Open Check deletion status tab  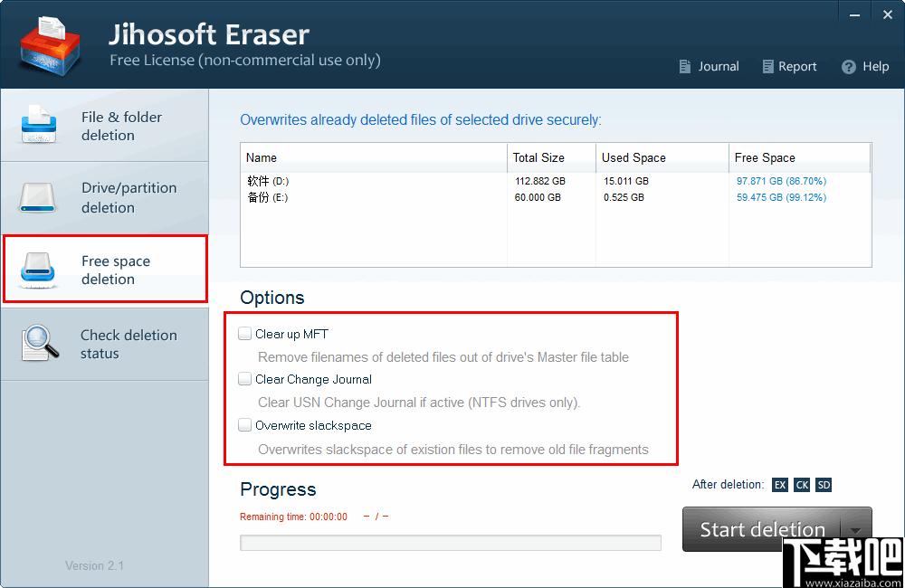pos(104,344)
